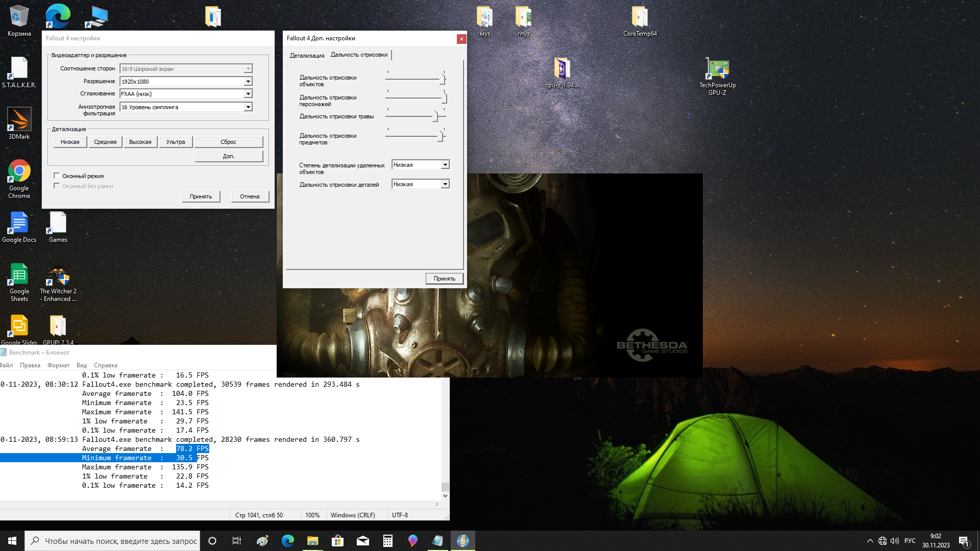This screenshot has height=551, width=980.
Task: Expand the Дальность отрисовки деталей dropdown
Action: coord(445,184)
